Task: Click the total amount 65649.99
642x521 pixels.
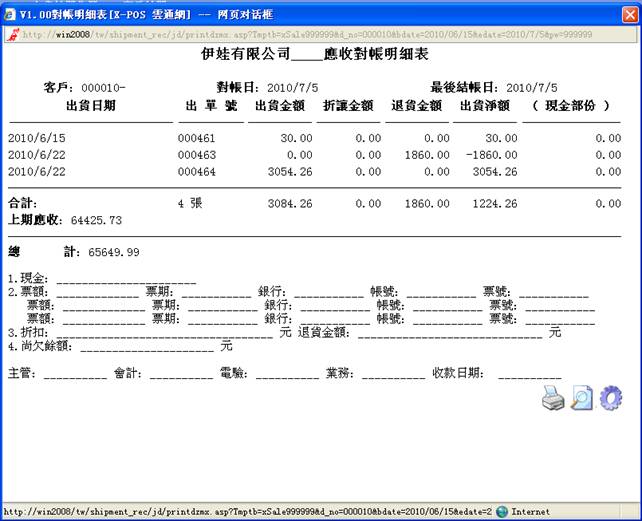Action: click(113, 252)
